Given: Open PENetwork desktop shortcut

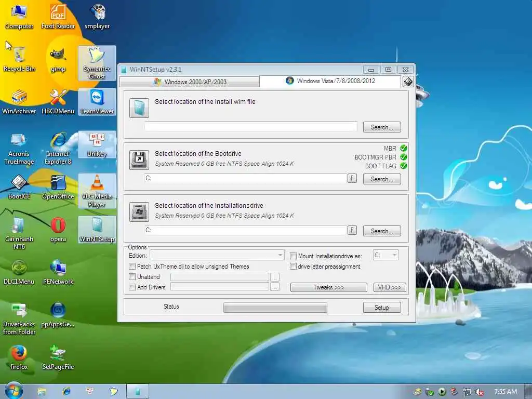Looking at the screenshot, I should pyautogui.click(x=58, y=272).
